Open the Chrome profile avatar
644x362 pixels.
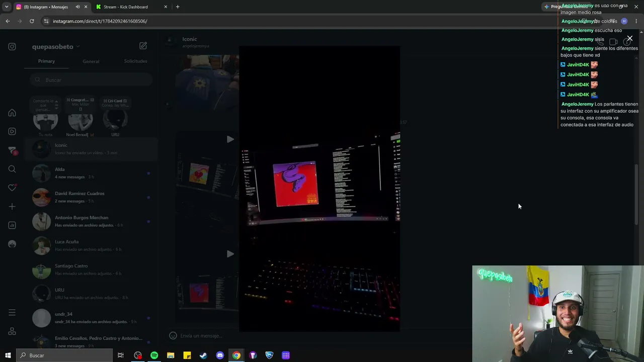click(624, 21)
